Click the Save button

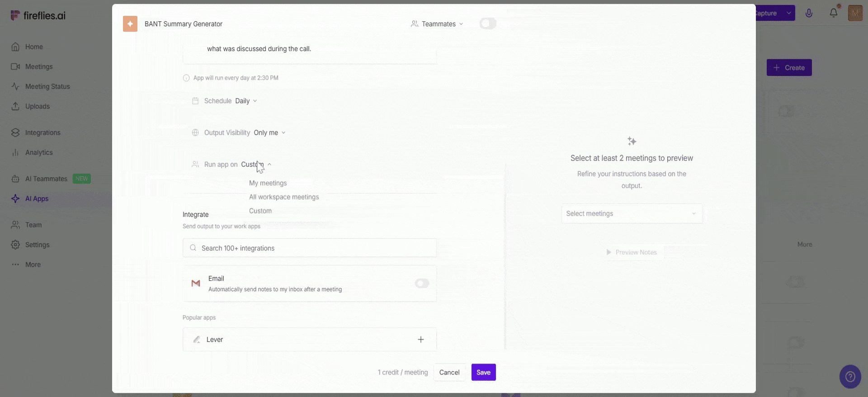pos(484,372)
